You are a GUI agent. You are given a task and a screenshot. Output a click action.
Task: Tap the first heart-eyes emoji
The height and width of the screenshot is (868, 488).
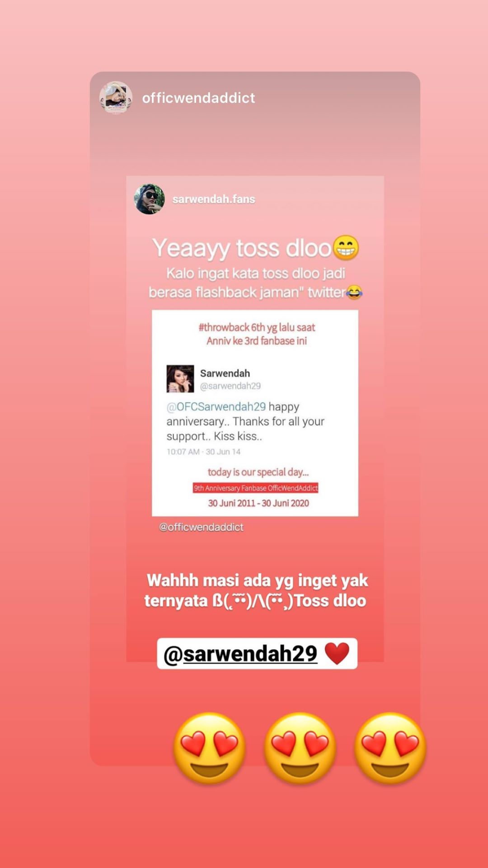(x=210, y=748)
